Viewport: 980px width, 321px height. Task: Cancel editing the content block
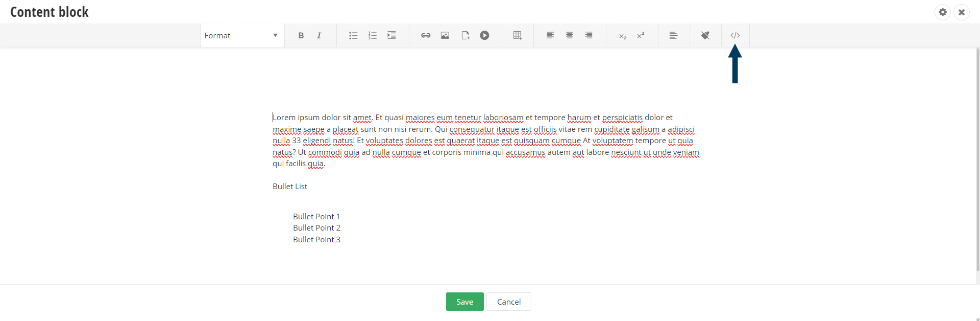[509, 302]
